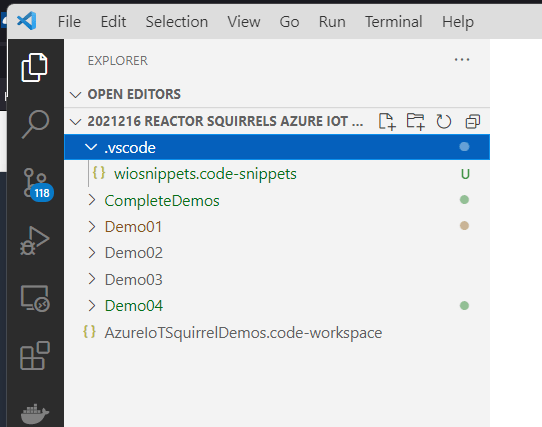
Task: Click the New Folder icon in explorer
Action: pos(415,121)
